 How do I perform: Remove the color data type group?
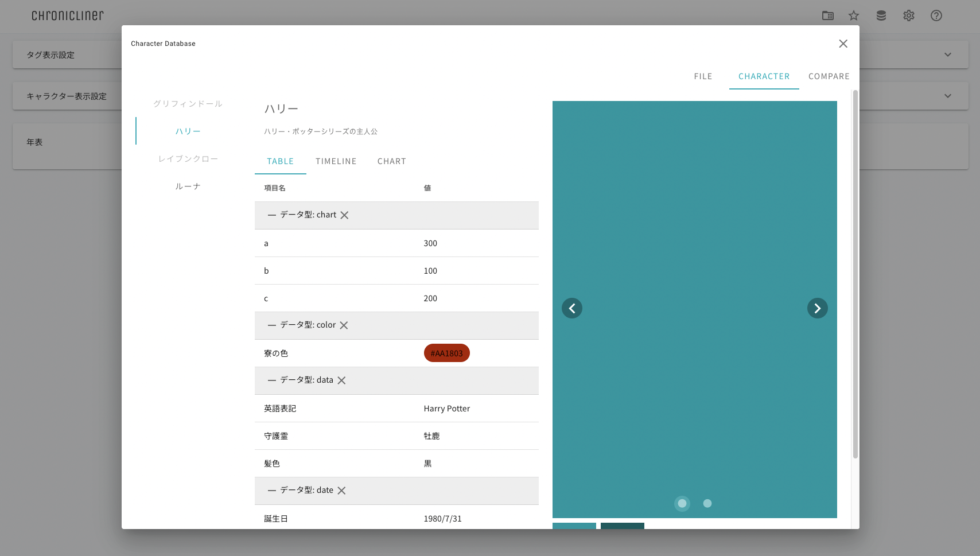coord(344,325)
